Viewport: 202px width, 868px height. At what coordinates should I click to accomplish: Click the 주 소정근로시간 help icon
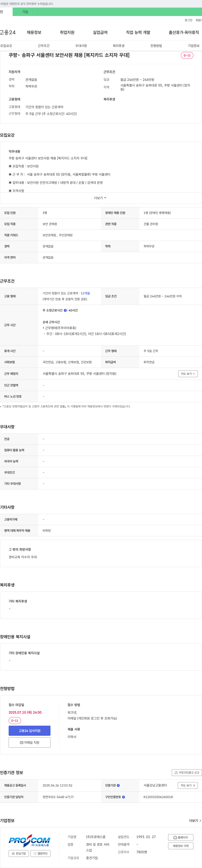click(x=65, y=310)
